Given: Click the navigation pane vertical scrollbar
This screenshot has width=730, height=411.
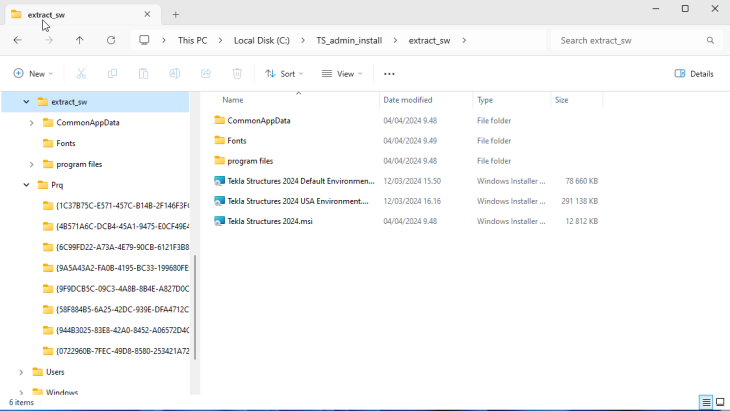Looking at the screenshot, I should coord(195,307).
